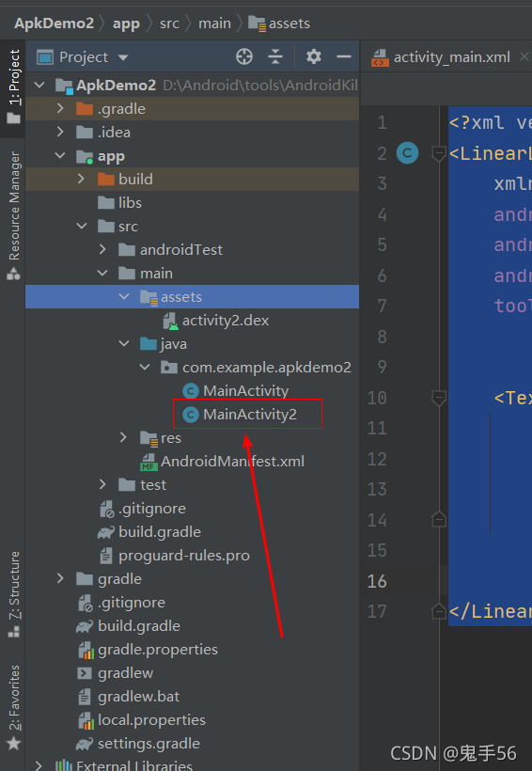Place cursor on the <?xml line in editor
The height and width of the screenshot is (771, 532).
point(490,123)
